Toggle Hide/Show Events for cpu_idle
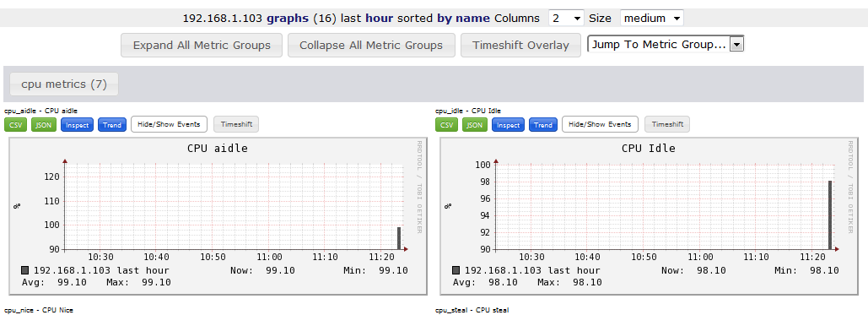The image size is (868, 315). 600,124
